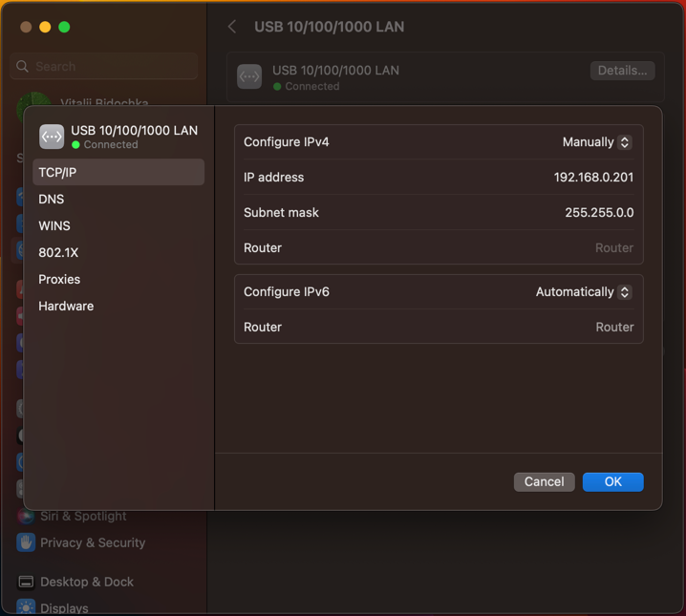Show the Proxies settings
The height and width of the screenshot is (616, 686).
59,279
